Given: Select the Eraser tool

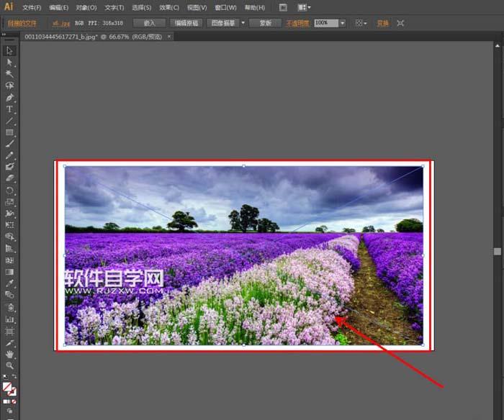Looking at the screenshot, I should click(x=9, y=178).
